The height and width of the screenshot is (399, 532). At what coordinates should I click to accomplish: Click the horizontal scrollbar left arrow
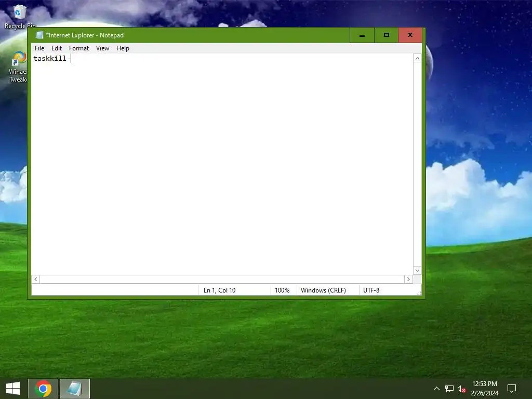point(36,279)
